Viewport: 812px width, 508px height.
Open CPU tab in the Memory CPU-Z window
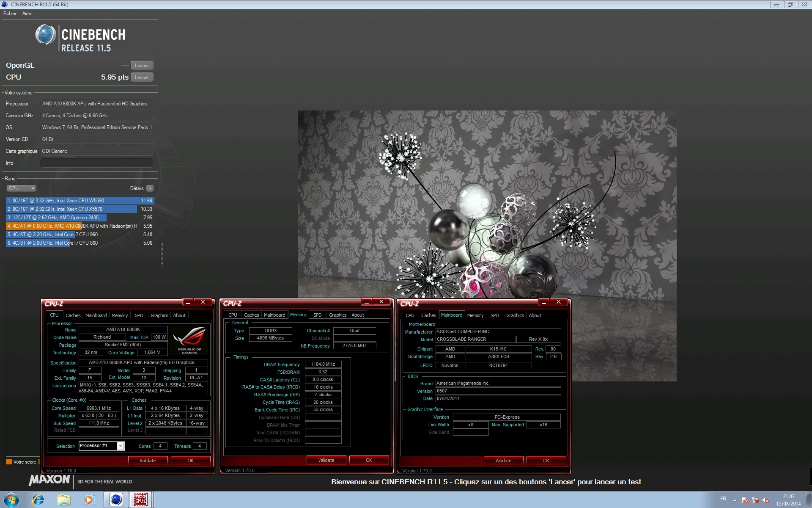(x=233, y=315)
